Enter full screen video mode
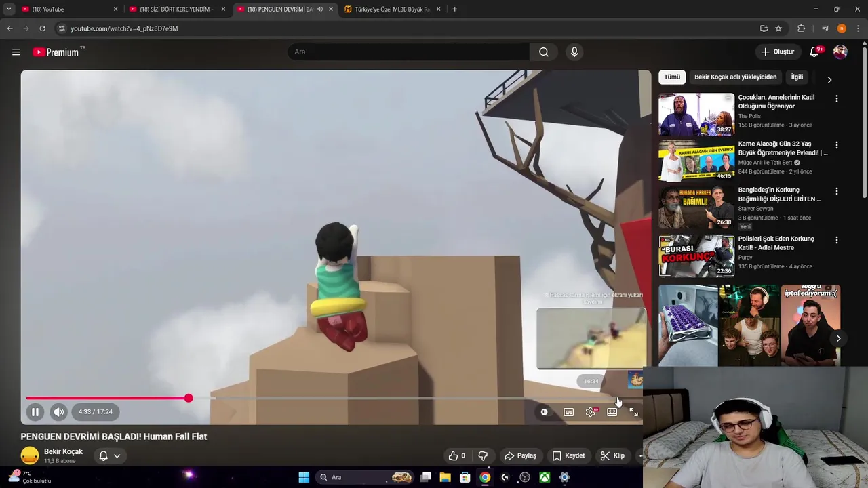This screenshot has width=868, height=488. pos(633,412)
